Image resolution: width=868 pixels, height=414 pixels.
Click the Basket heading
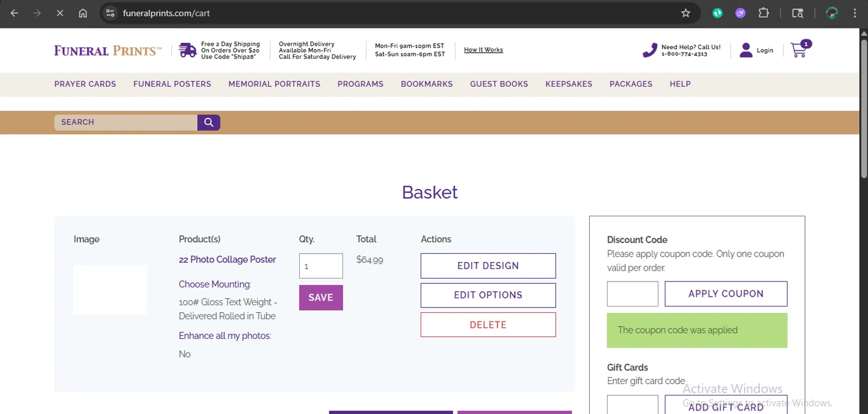coord(430,192)
